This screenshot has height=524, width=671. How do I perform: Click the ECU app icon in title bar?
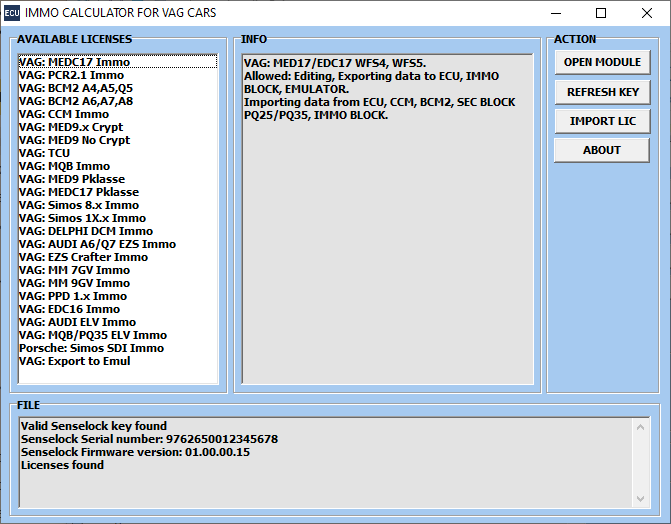coord(12,13)
